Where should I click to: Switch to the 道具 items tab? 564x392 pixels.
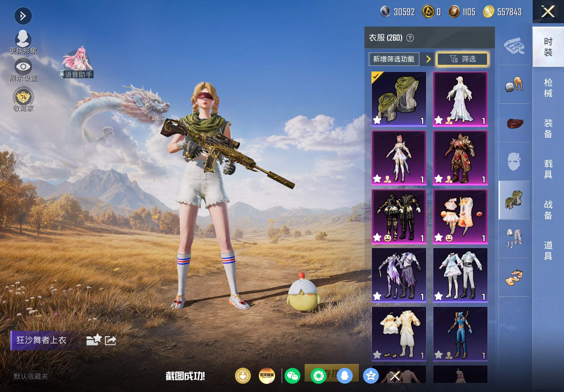548,250
